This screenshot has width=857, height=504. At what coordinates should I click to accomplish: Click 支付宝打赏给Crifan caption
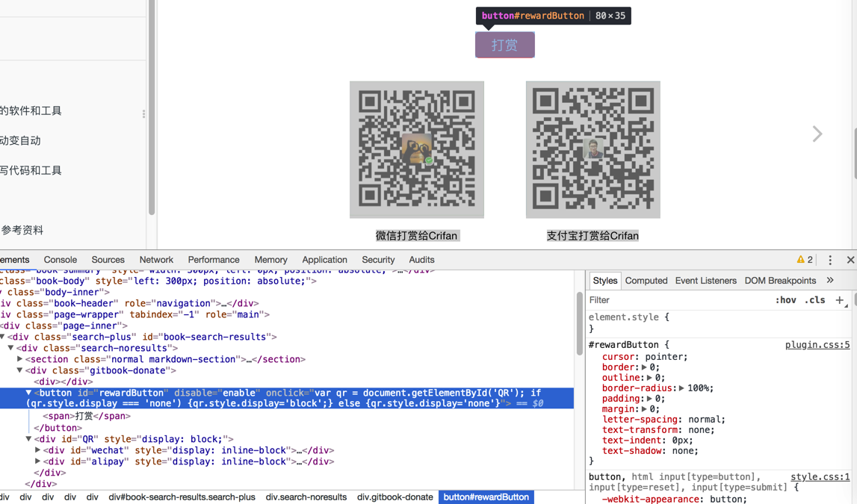(593, 236)
